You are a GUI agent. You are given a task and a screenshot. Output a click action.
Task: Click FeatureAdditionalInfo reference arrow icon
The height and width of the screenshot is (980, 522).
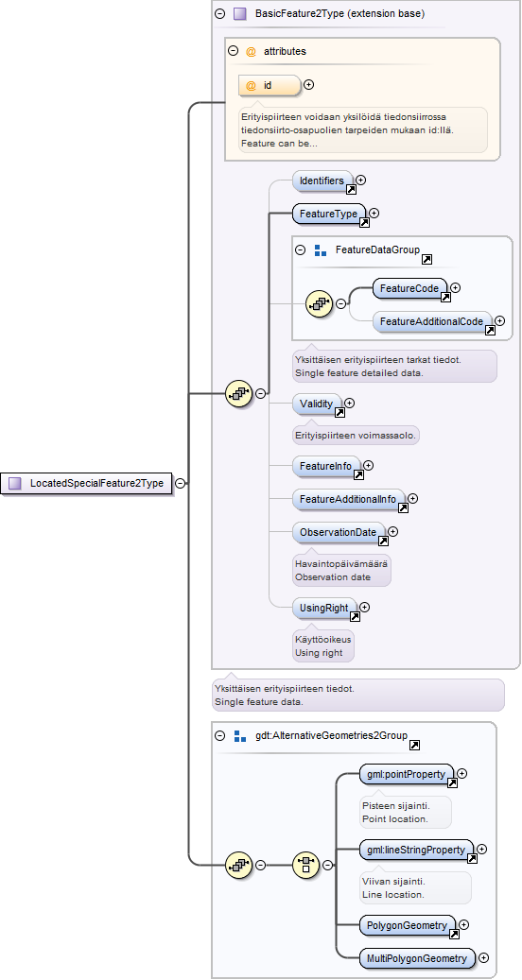click(403, 507)
